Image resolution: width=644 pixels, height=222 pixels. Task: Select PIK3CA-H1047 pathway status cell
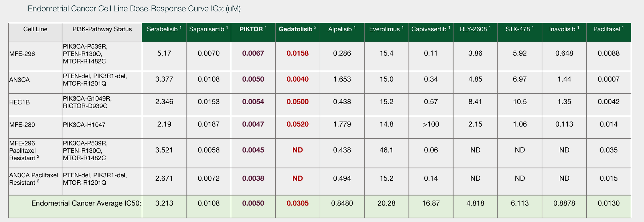[84, 125]
